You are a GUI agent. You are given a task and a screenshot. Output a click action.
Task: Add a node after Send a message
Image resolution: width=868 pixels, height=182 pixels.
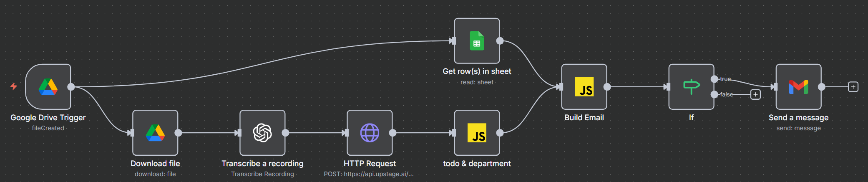(853, 87)
